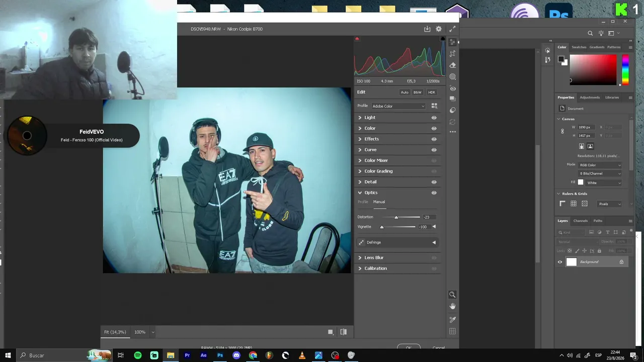
Task: Hide the Background layer
Action: pos(560,262)
